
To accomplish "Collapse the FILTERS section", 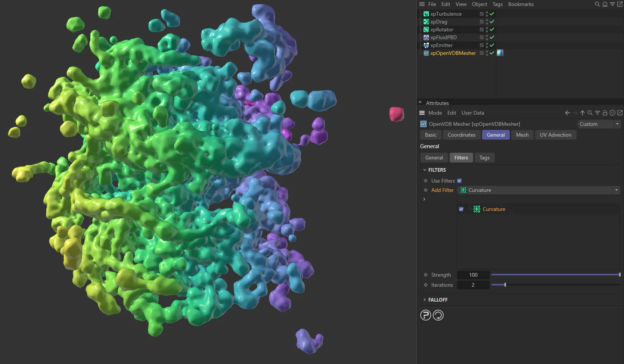I will coord(425,170).
